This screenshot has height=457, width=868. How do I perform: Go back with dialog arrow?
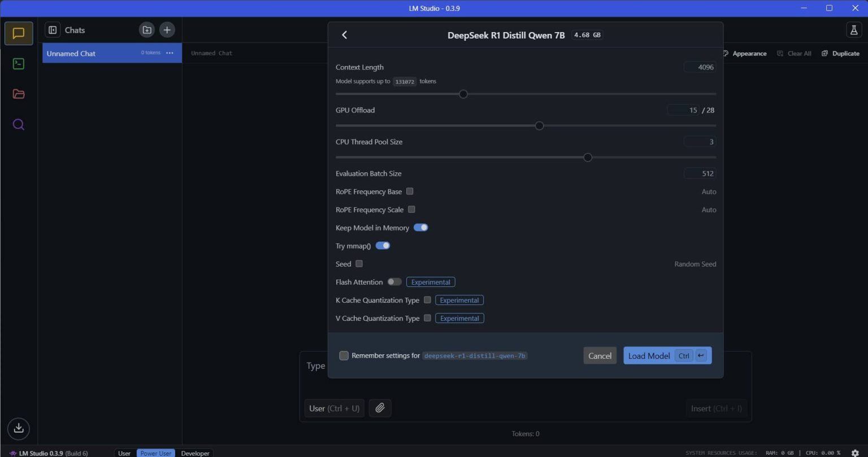coord(344,35)
